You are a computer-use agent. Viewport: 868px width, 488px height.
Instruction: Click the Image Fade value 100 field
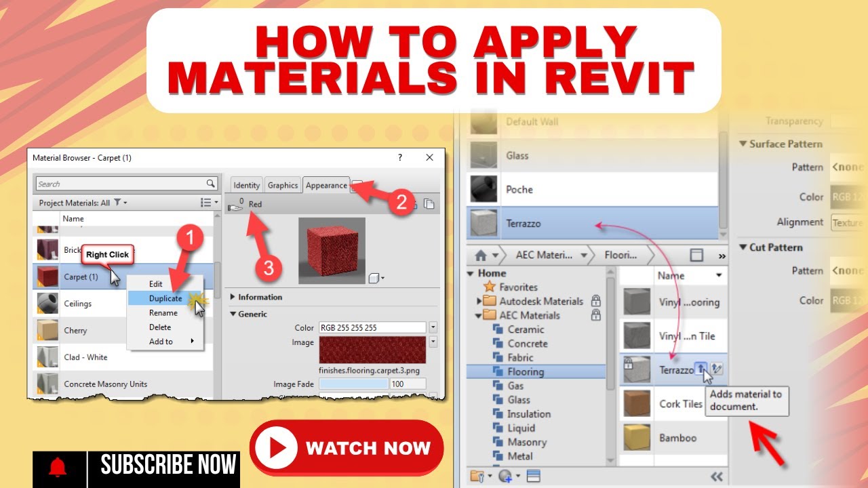(x=408, y=384)
